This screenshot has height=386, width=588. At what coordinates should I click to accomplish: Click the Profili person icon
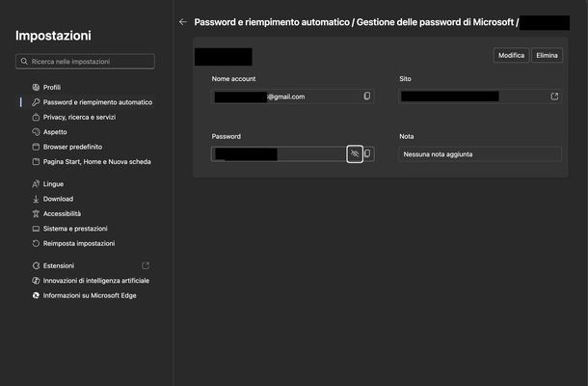pos(36,87)
